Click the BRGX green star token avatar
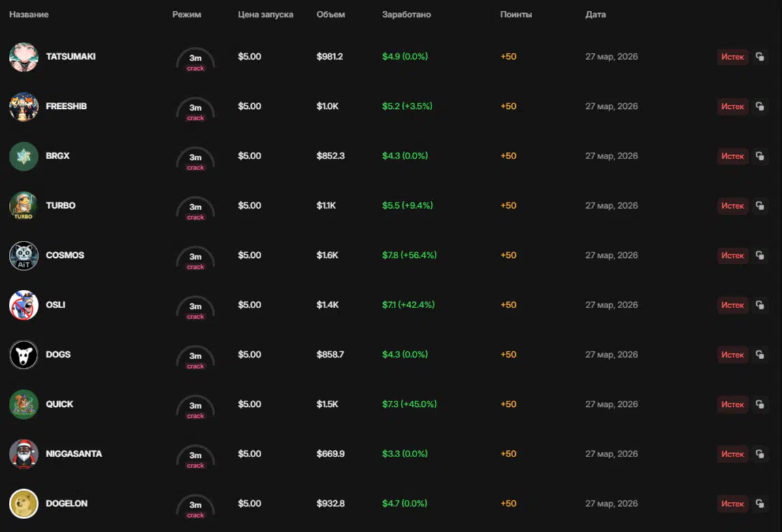Screen dimensions: 782x532 pos(23,156)
